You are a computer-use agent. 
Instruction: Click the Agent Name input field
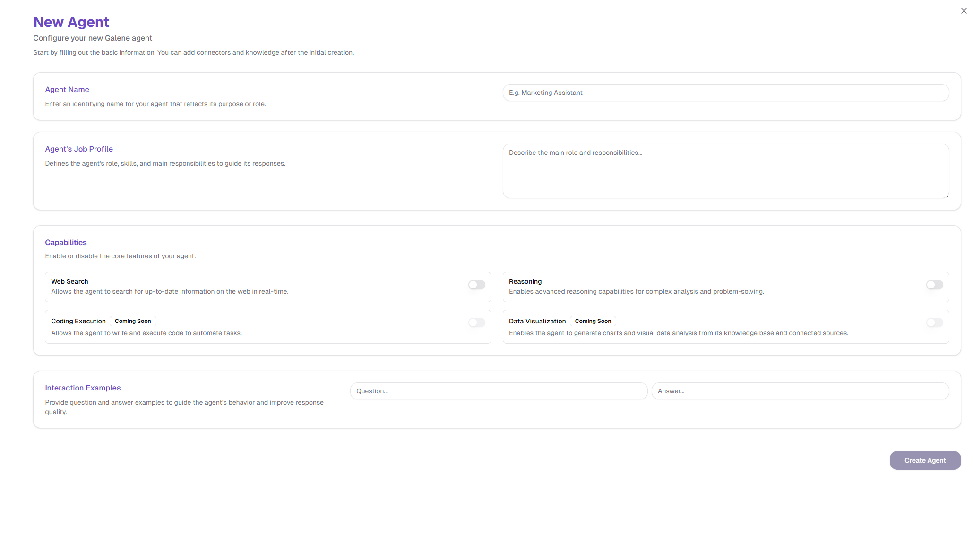point(725,93)
